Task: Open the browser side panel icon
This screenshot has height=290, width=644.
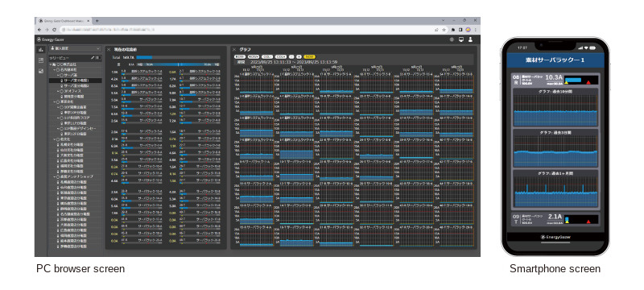Action: tap(460, 30)
